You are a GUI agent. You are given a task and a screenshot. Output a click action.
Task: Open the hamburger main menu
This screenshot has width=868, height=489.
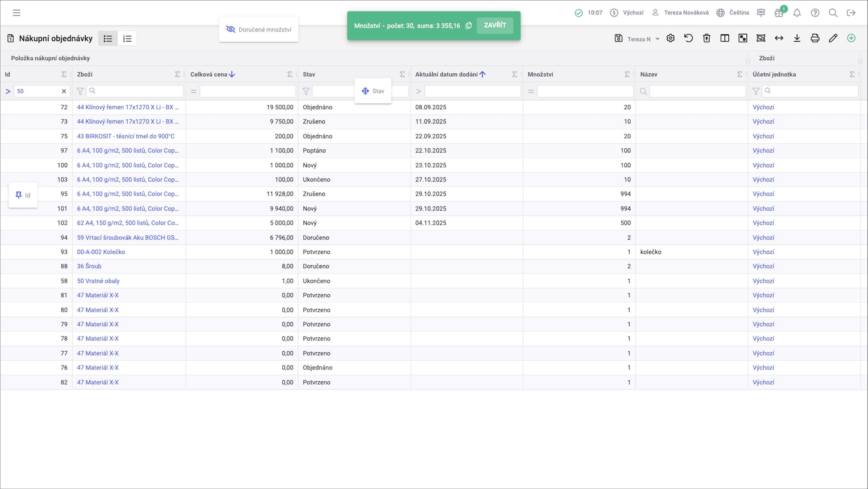16,13
